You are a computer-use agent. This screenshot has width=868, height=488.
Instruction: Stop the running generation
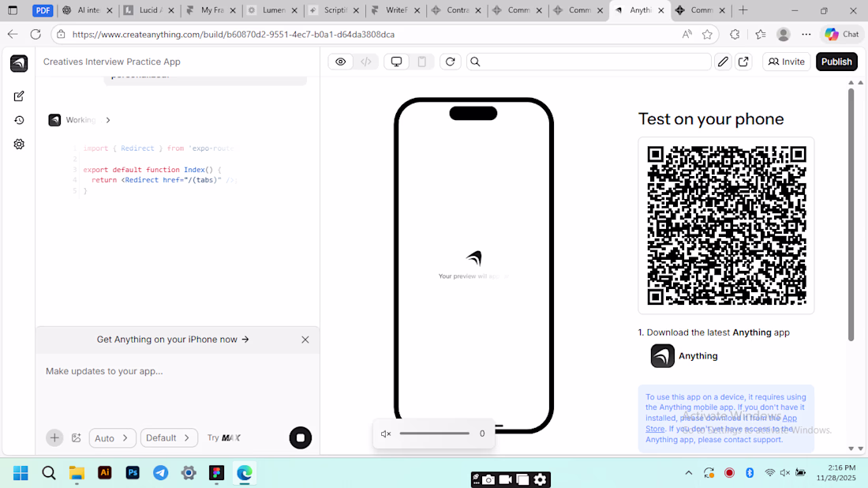(x=300, y=437)
